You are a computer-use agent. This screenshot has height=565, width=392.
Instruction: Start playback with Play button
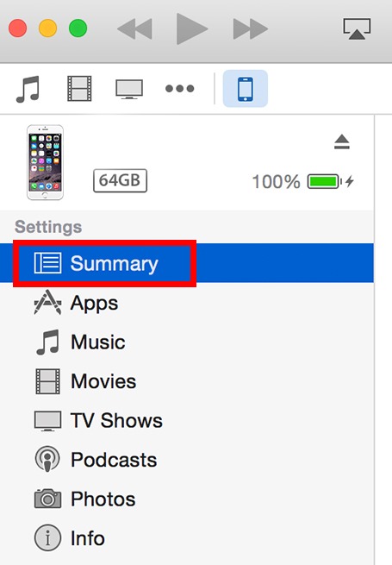pos(192,28)
